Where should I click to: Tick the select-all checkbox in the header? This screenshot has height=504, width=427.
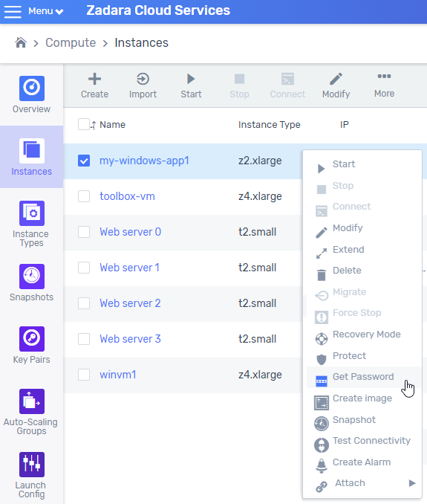(84, 124)
